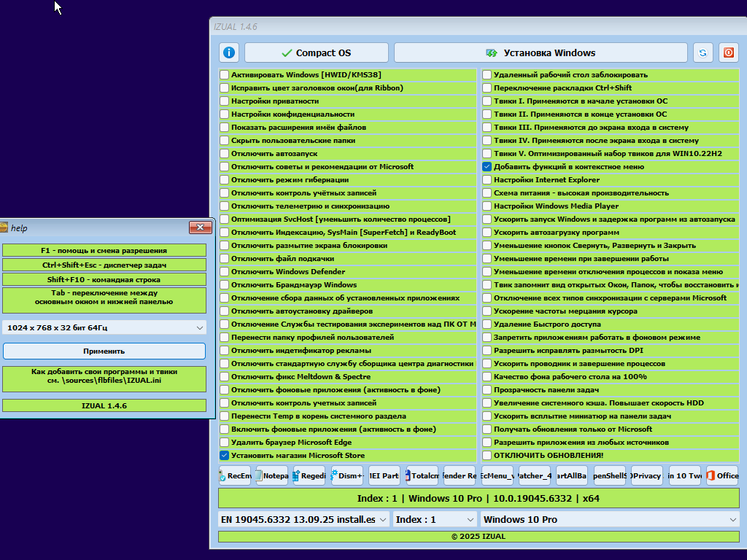Enable Отключить автозапуск checkbox
Image resolution: width=747 pixels, height=560 pixels.
[x=225, y=153]
